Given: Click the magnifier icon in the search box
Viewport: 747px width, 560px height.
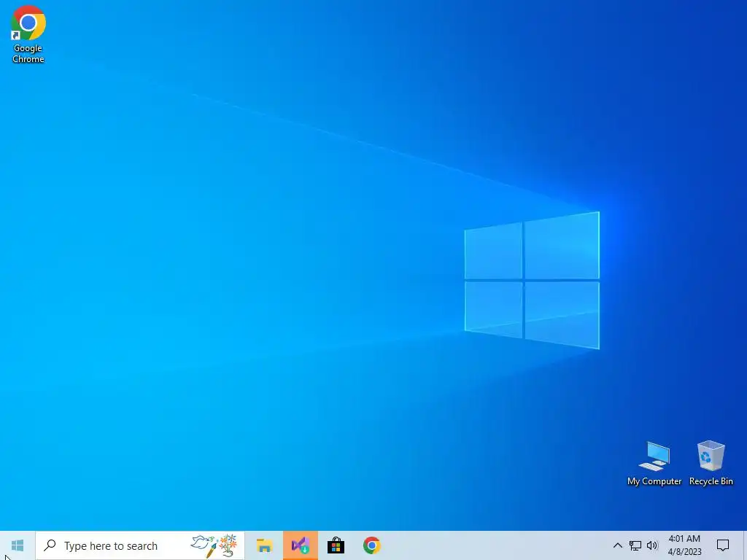Looking at the screenshot, I should (50, 545).
